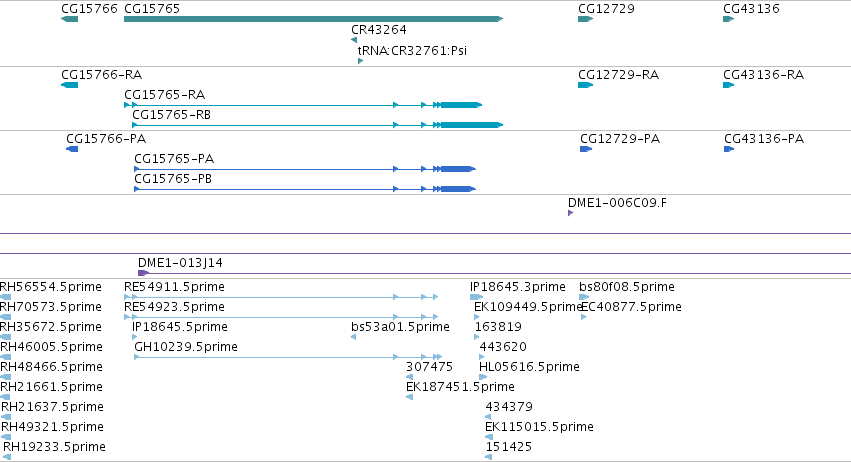This screenshot has width=851, height=462.
Task: Click the CG15765-PA protein label
Action: [174, 159]
